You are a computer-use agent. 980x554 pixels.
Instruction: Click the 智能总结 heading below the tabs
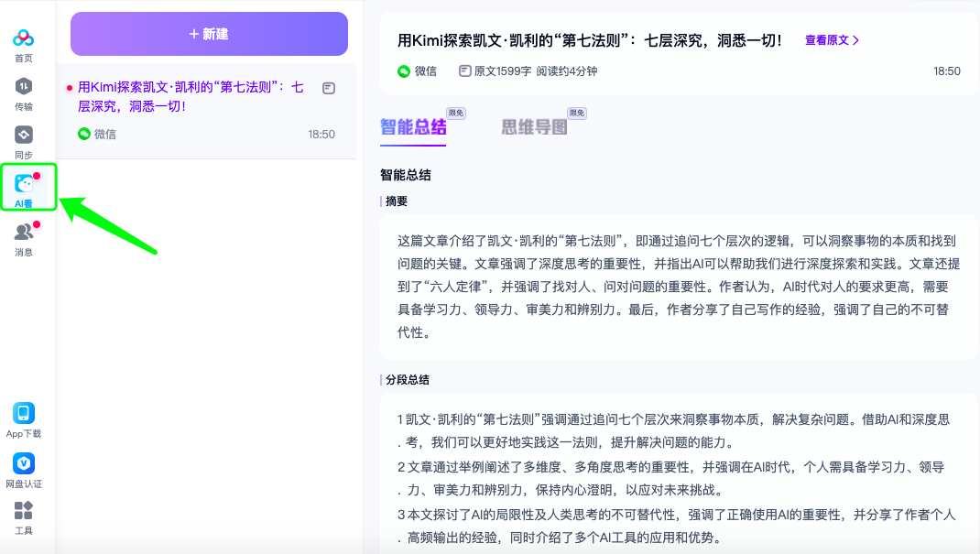(406, 175)
